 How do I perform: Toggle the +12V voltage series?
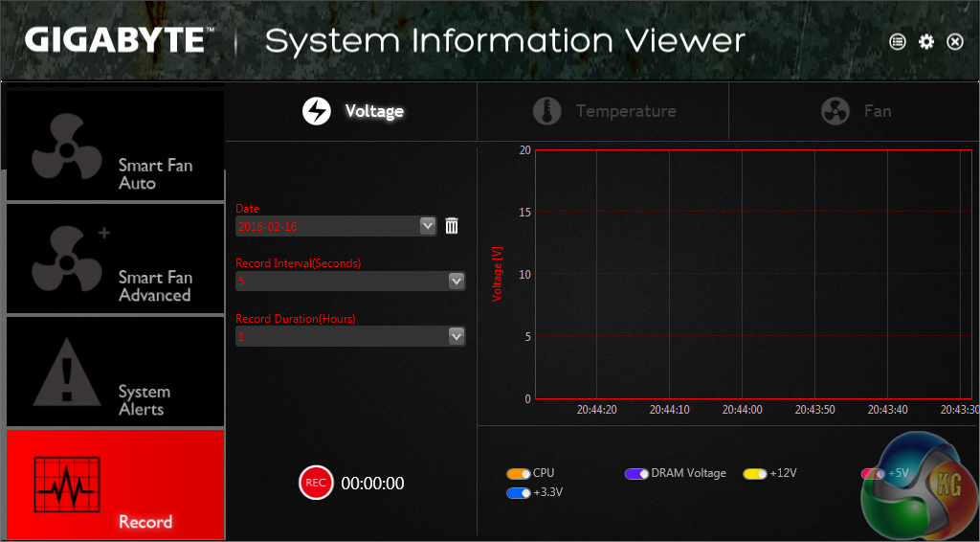tap(754, 474)
